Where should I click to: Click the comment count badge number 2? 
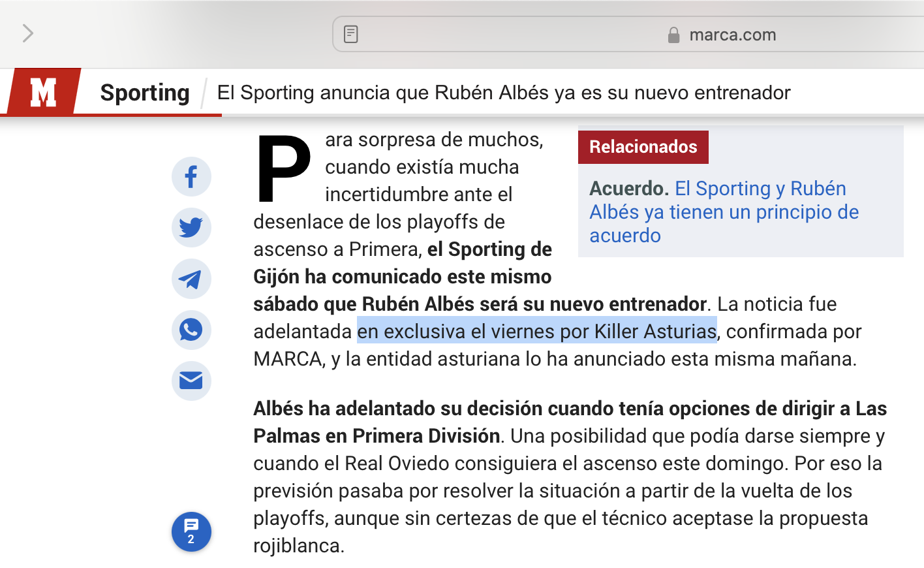[191, 539]
